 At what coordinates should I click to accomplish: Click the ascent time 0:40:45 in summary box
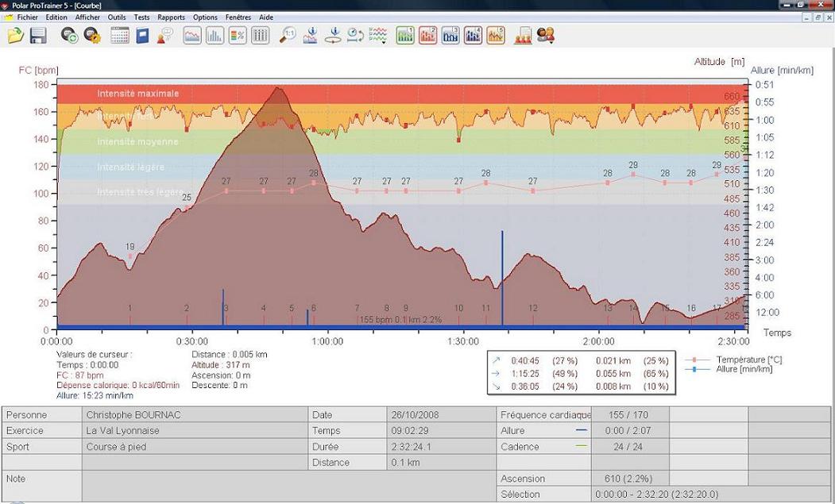tap(525, 361)
